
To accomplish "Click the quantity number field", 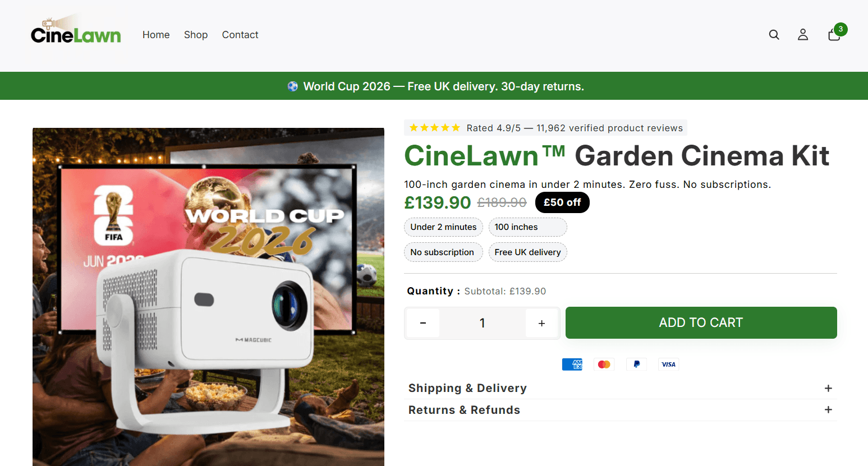I will coord(483,323).
